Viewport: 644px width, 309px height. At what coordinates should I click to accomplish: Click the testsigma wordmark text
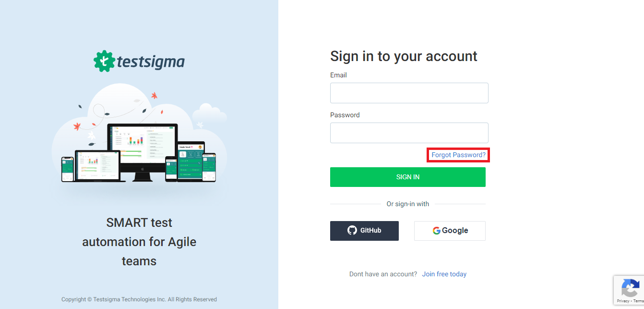pyautogui.click(x=150, y=62)
